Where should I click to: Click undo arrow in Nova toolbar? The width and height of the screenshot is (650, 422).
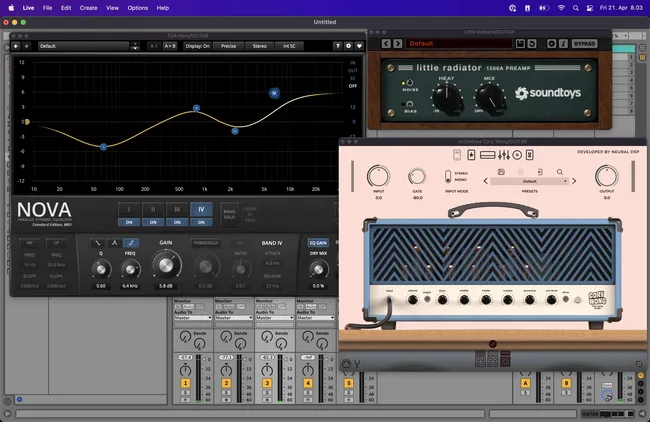tap(16, 46)
